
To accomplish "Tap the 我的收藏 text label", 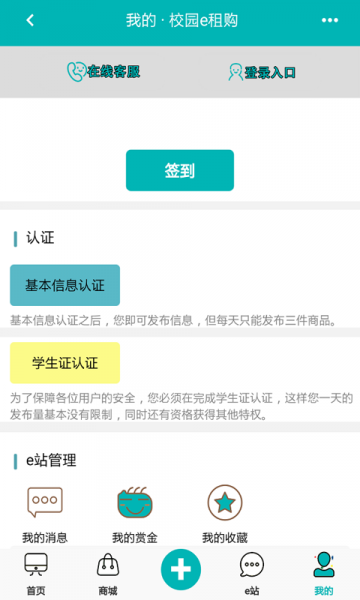I will coord(225,538).
